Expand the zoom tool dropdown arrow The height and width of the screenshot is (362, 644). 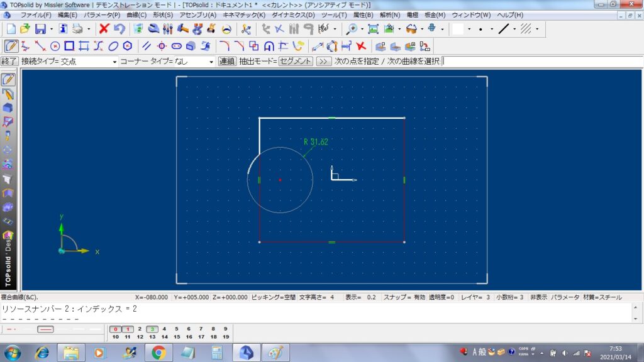(x=362, y=29)
